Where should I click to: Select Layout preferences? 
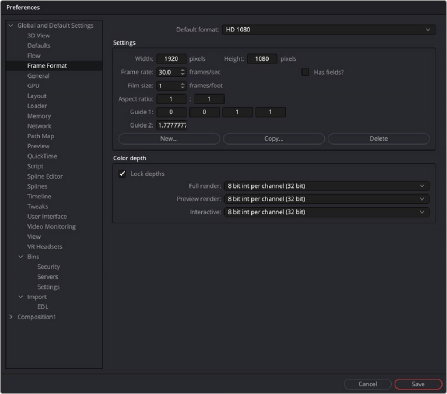(x=37, y=96)
